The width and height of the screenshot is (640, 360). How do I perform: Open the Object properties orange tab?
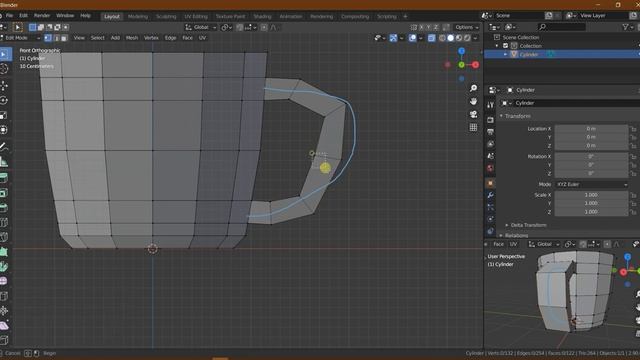tap(491, 183)
